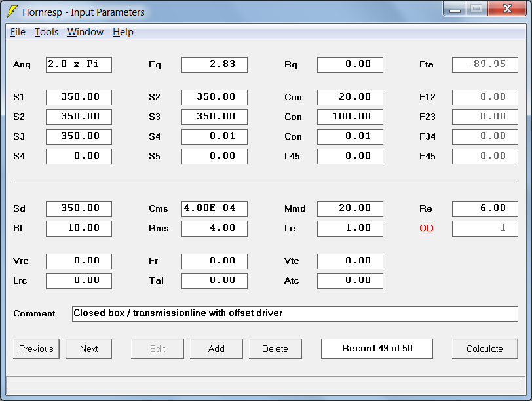Click the F12 field
This screenshot has height=401, width=532.
point(485,98)
